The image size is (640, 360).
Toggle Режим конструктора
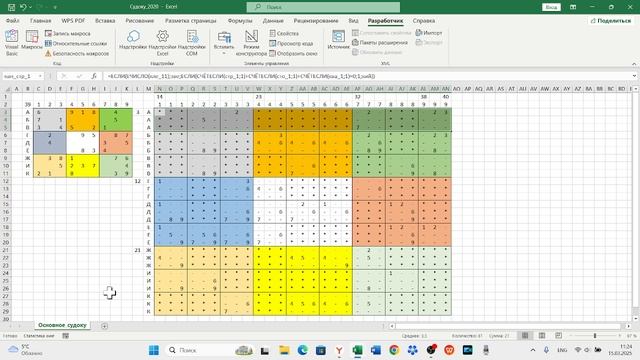coord(251,42)
